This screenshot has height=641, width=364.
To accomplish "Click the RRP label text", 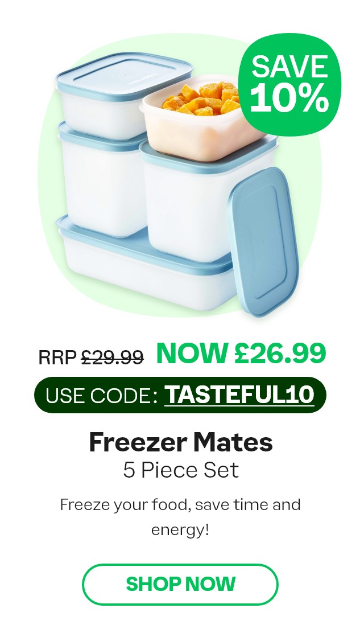I will click(57, 358).
